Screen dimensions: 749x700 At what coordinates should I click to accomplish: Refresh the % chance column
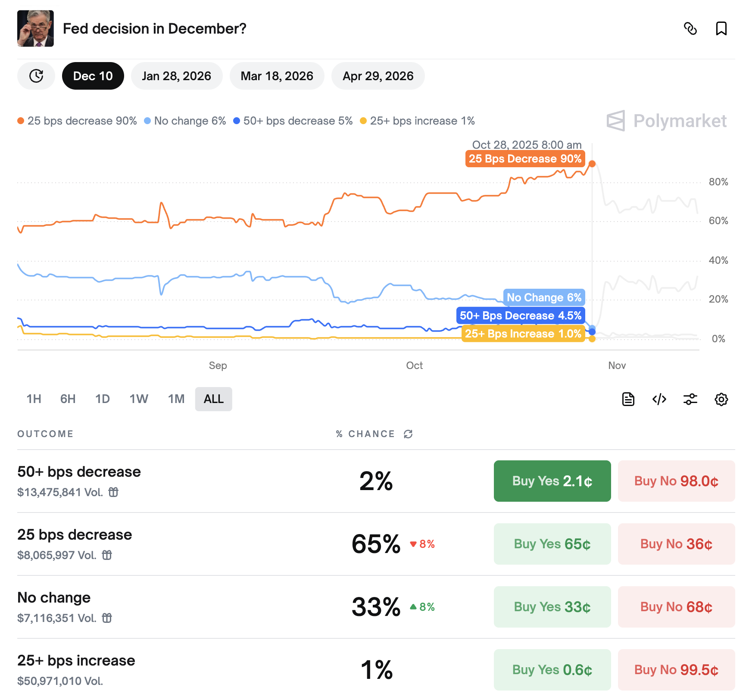click(x=408, y=434)
